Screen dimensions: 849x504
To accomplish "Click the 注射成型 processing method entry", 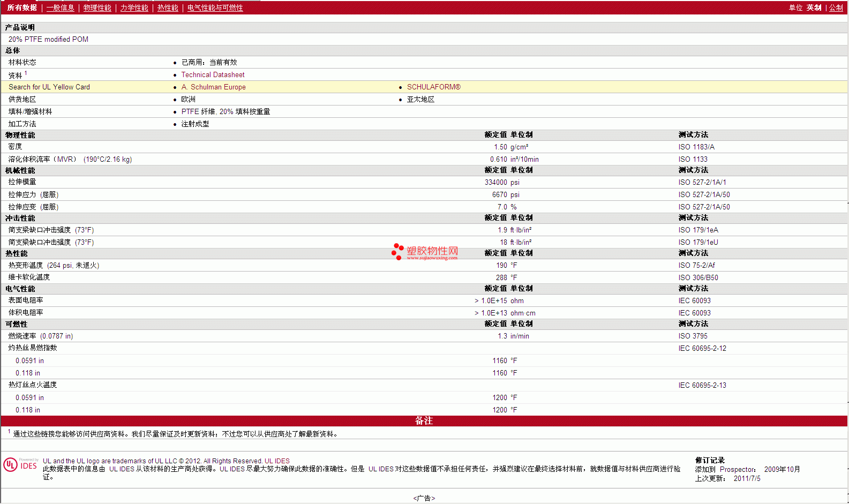I will tap(195, 124).
